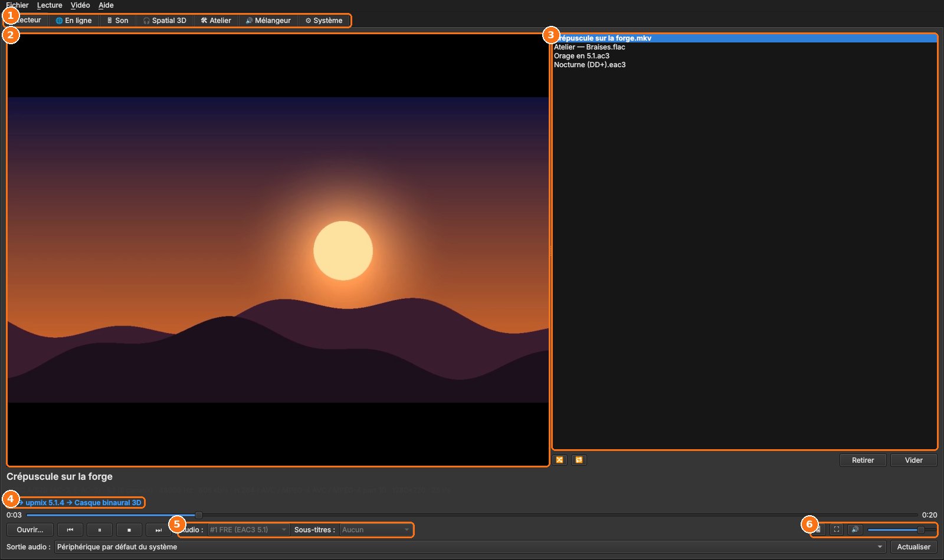
Task: Select Nocturne (DD+).eac3 in the playlist
Action: coord(745,65)
